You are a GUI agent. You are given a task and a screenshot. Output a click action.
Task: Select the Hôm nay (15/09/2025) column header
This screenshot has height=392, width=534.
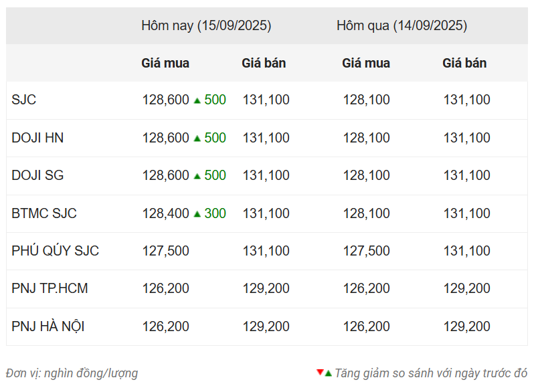click(x=206, y=25)
